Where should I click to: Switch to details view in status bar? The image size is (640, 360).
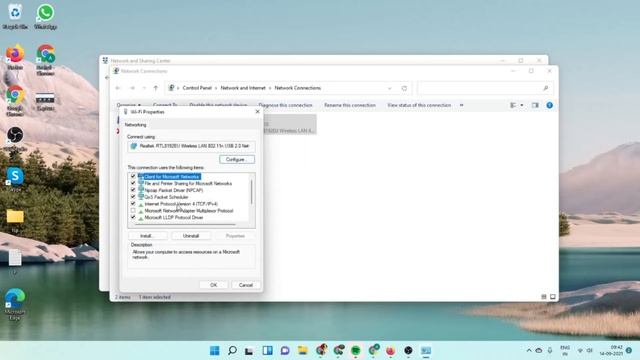(544, 297)
